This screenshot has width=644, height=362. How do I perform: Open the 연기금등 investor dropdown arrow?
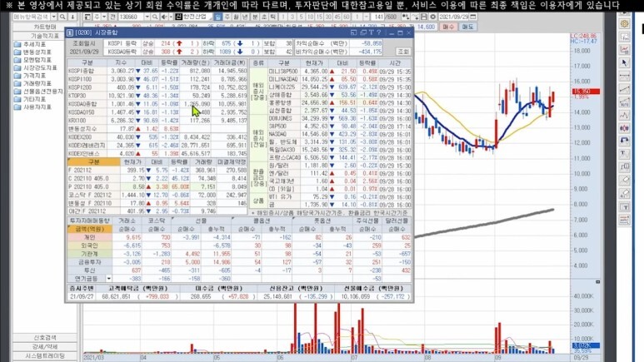pos(109,279)
